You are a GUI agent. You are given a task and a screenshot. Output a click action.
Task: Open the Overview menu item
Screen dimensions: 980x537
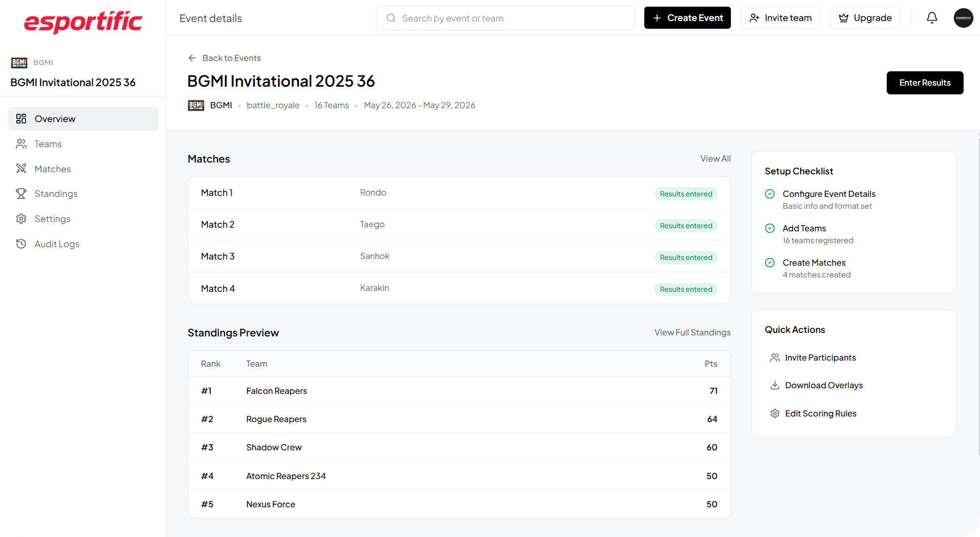[x=83, y=118]
